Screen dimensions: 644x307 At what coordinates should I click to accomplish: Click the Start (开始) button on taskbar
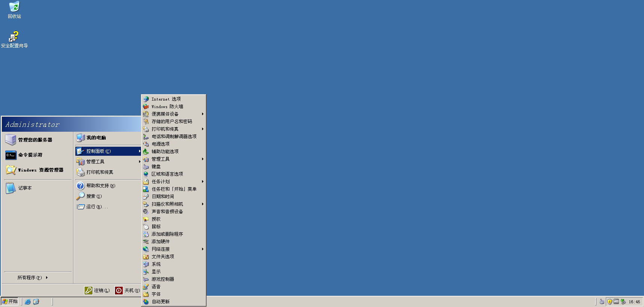tap(10, 301)
